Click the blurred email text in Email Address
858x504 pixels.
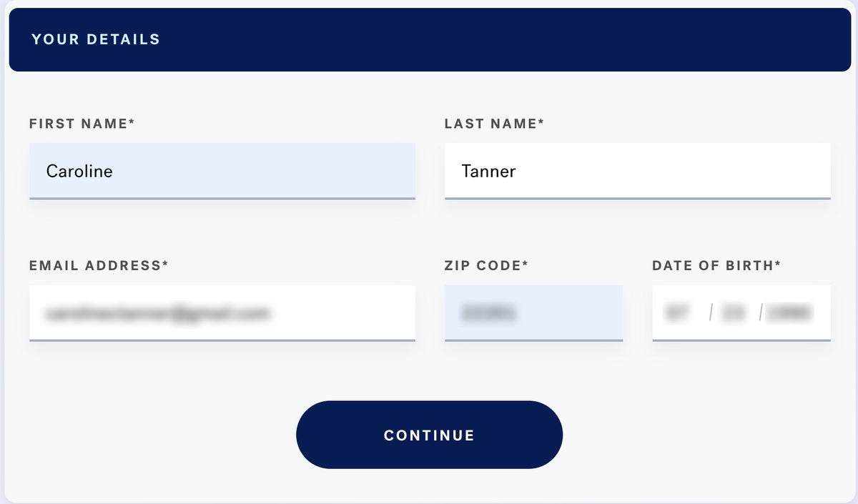coord(157,312)
